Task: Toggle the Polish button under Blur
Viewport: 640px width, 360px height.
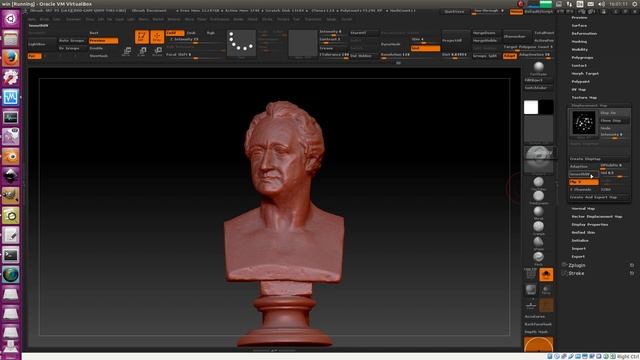Action: tap(425, 48)
